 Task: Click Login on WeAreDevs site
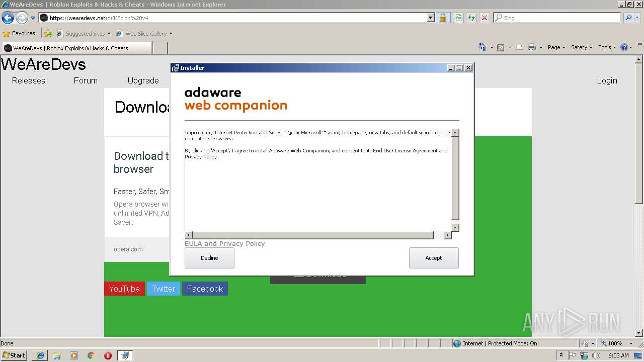[607, 80]
